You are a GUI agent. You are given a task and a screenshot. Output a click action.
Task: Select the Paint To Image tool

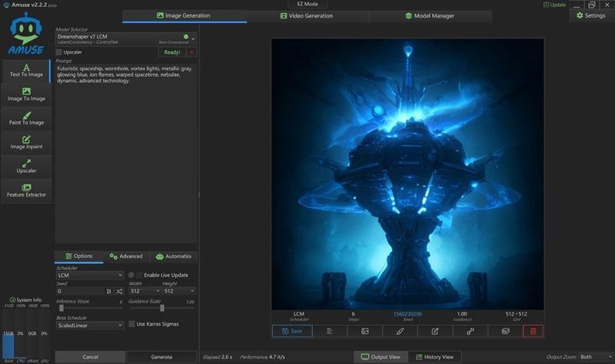(x=26, y=118)
